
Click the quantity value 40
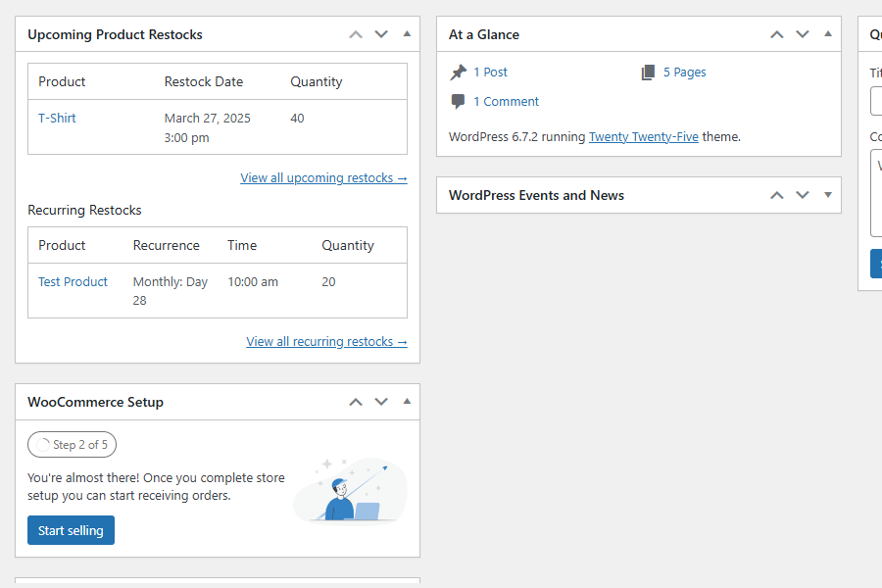[297, 119]
